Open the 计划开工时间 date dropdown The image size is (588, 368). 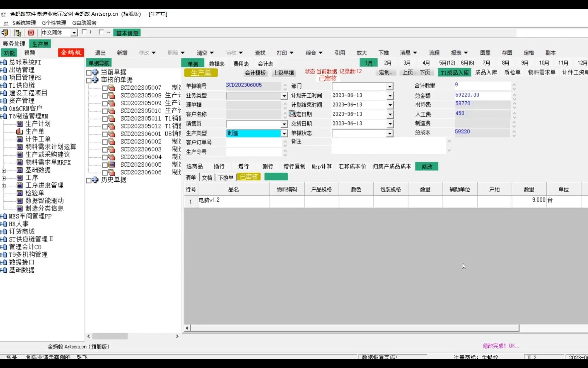click(390, 96)
